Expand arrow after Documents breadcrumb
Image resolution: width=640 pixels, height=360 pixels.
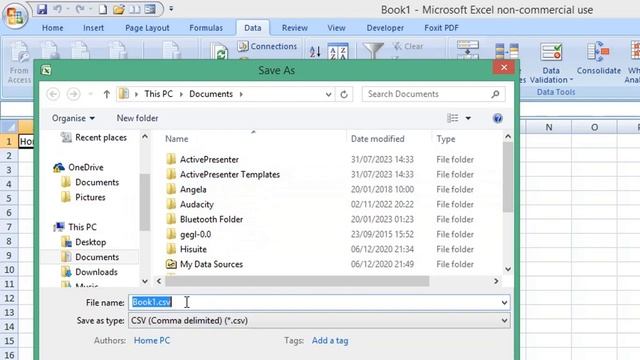point(241,94)
